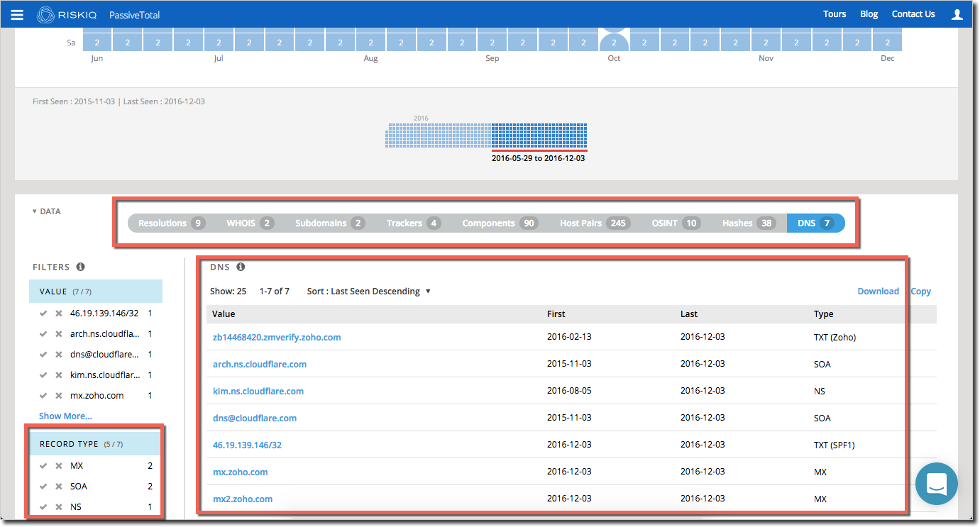Download the DNS results

click(878, 292)
